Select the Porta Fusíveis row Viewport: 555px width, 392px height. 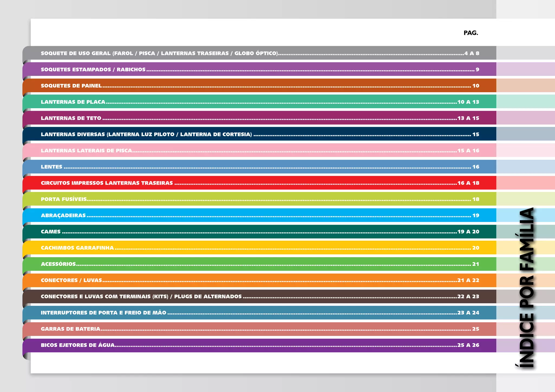click(64, 199)
